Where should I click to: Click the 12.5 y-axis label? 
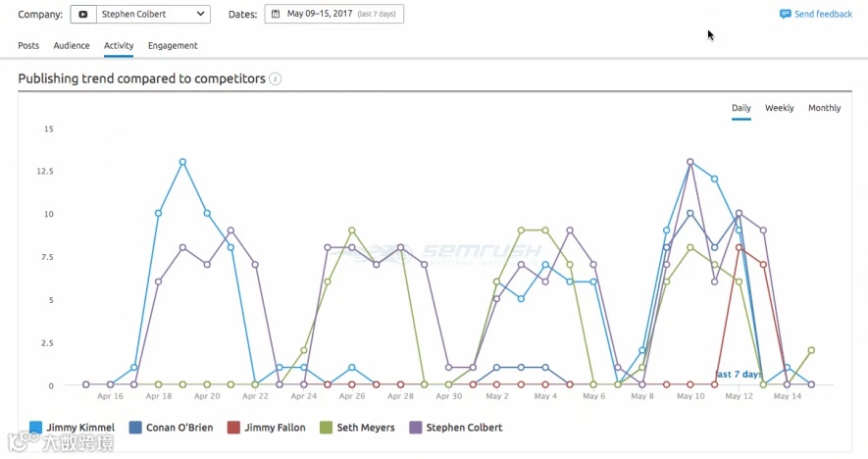point(45,171)
